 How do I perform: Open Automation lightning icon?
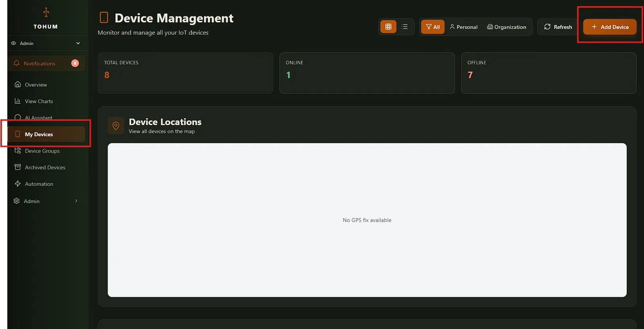point(18,184)
